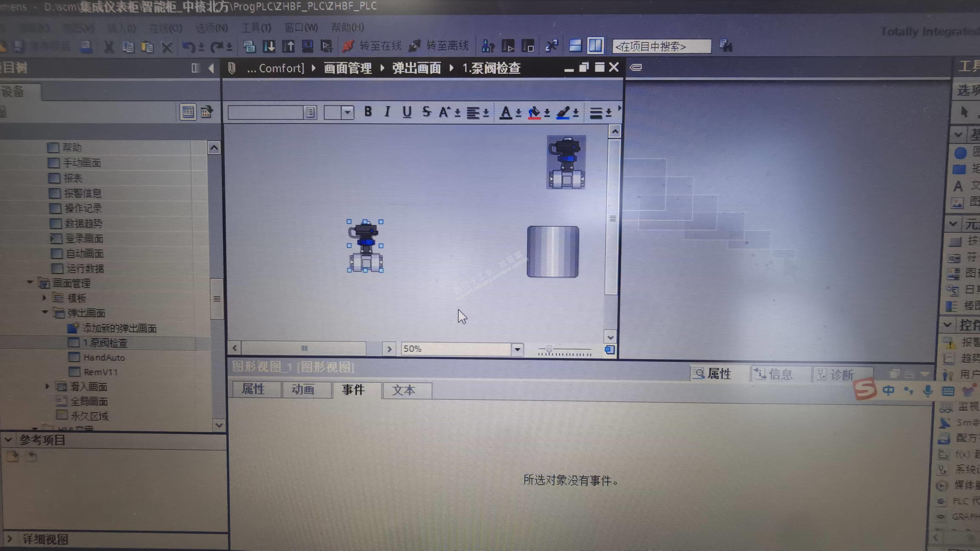Open the HandAuto pop-up screen
Screen dimensions: 980x551
tap(104, 357)
